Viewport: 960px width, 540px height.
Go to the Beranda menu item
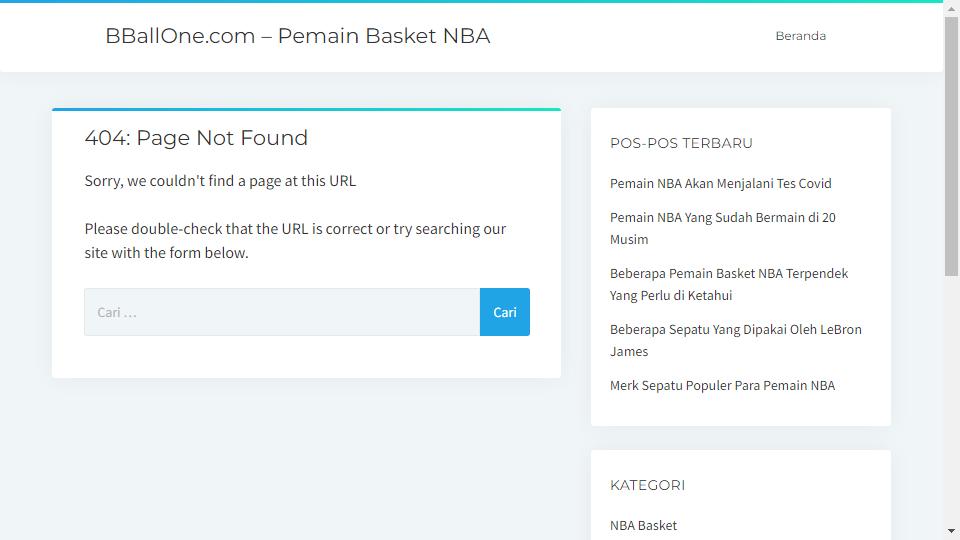pos(800,36)
